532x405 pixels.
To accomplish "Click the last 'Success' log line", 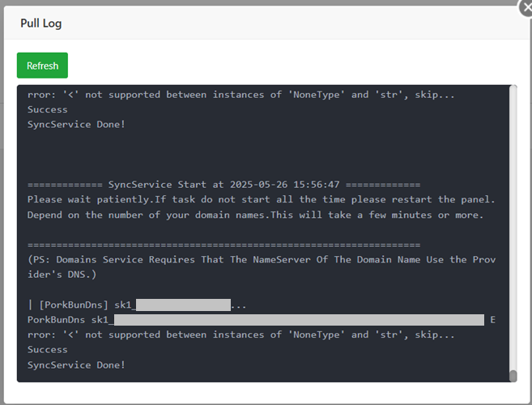I will [47, 350].
